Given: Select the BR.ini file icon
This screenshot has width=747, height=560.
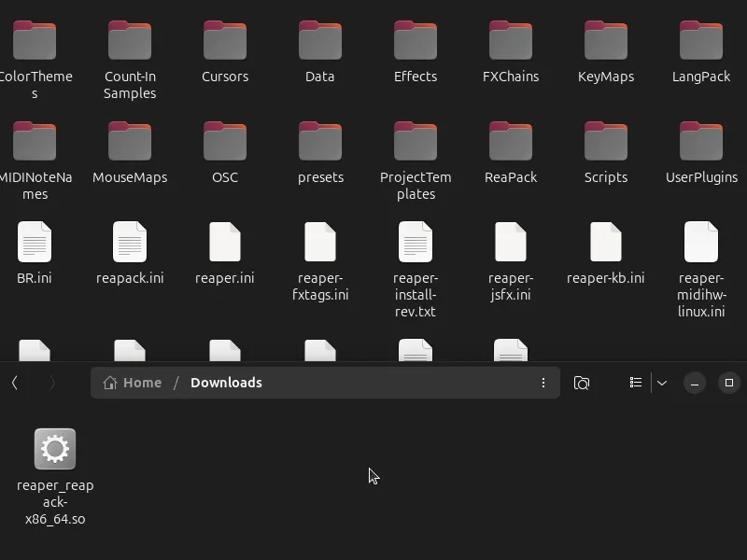Looking at the screenshot, I should 35,242.
